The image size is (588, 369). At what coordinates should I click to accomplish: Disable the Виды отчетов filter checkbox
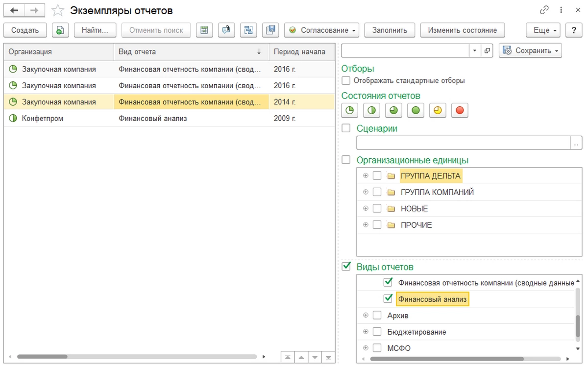tap(346, 267)
